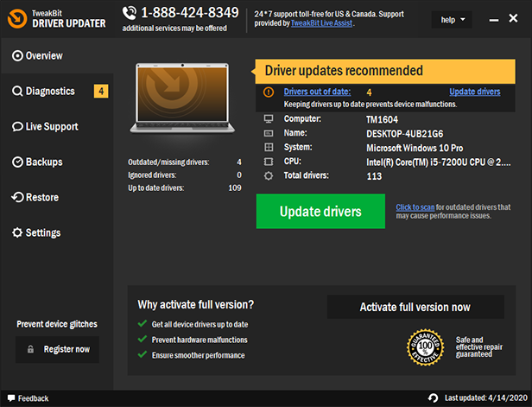
Task: Click the Live Support speech bubble icon
Action: [x=17, y=127]
